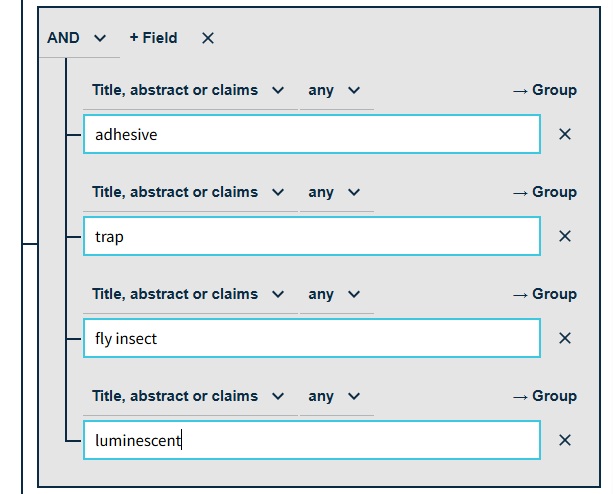Click the 'adhesive' text input
Screen dimensions: 613x494
[311, 134]
